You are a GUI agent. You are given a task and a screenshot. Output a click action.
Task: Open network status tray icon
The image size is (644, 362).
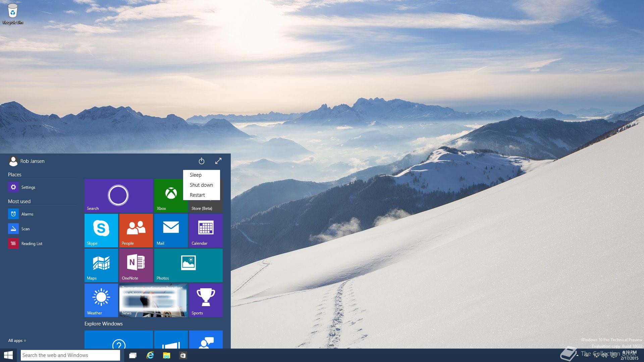coord(596,355)
